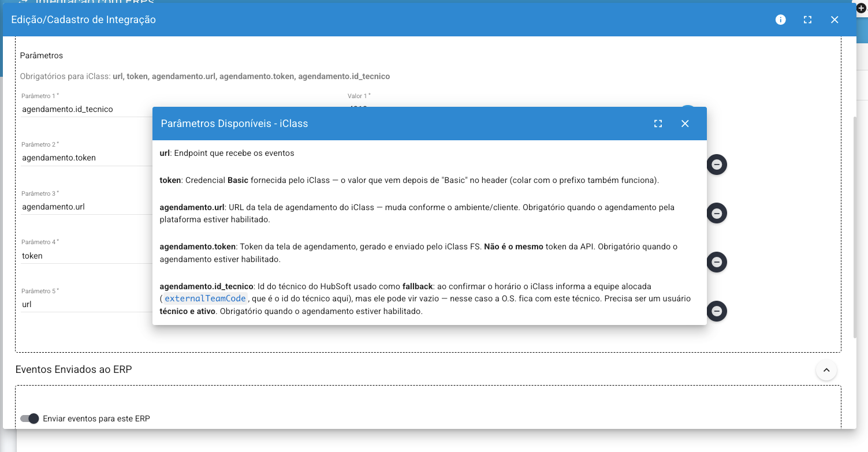868x452 pixels.
Task: Open the info icon in the Edição/Cadastro header
Action: pyautogui.click(x=781, y=20)
